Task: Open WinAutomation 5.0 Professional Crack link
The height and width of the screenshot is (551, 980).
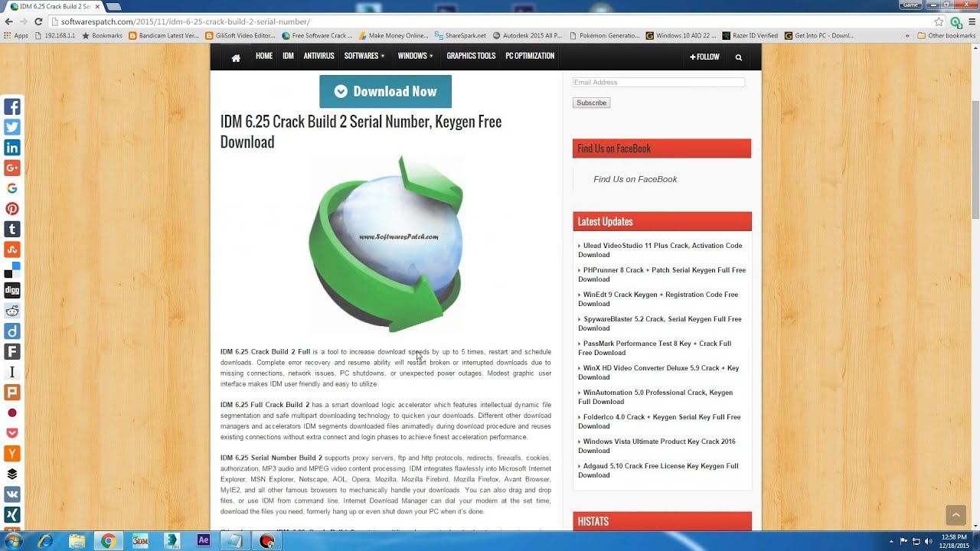Action: pos(655,397)
